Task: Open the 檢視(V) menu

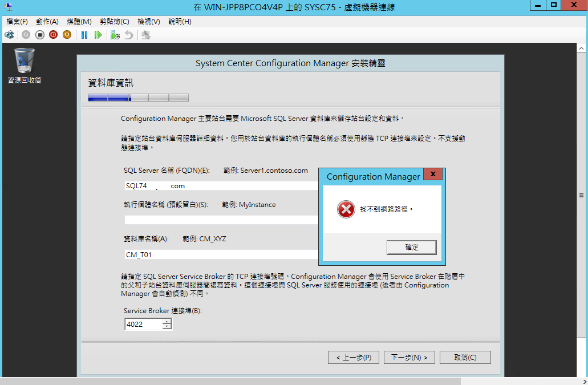Action: coord(149,21)
